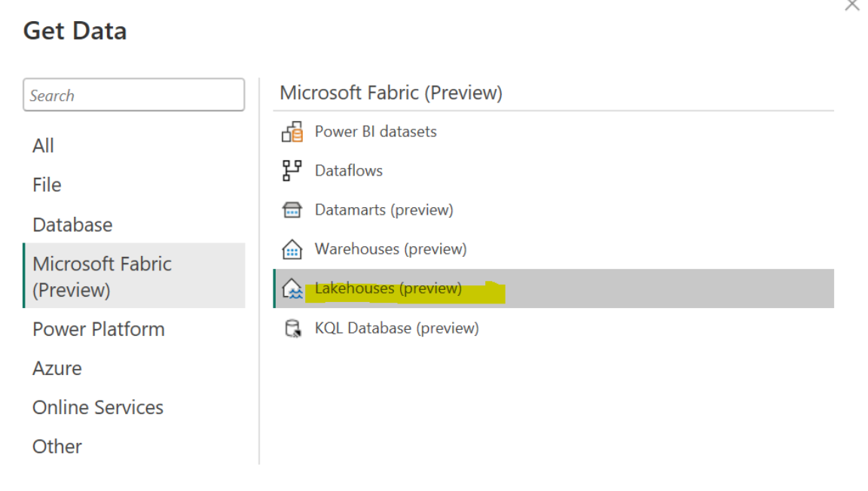The width and height of the screenshot is (868, 491).
Task: Select the Other category
Action: pyautogui.click(x=134, y=446)
